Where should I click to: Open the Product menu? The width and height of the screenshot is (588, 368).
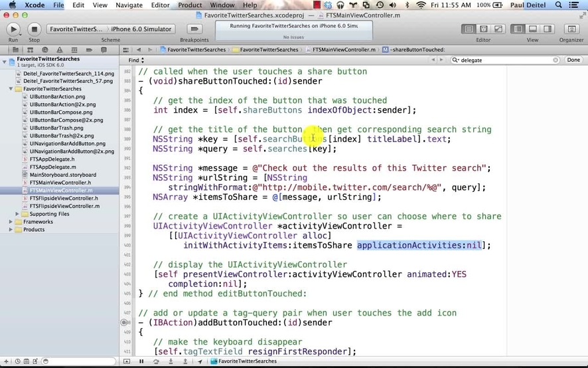click(x=190, y=5)
